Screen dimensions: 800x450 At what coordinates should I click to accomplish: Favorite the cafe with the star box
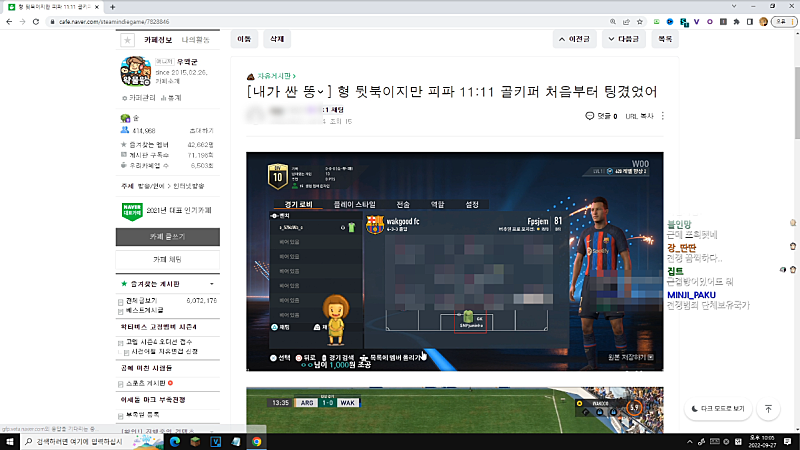click(x=128, y=40)
